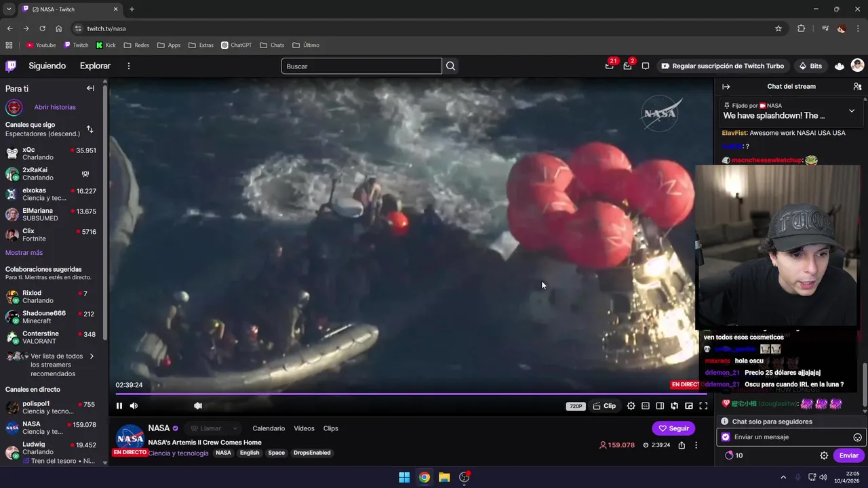Image resolution: width=868 pixels, height=488 pixels.
Task: Open the chat community users icon
Action: coord(857,87)
